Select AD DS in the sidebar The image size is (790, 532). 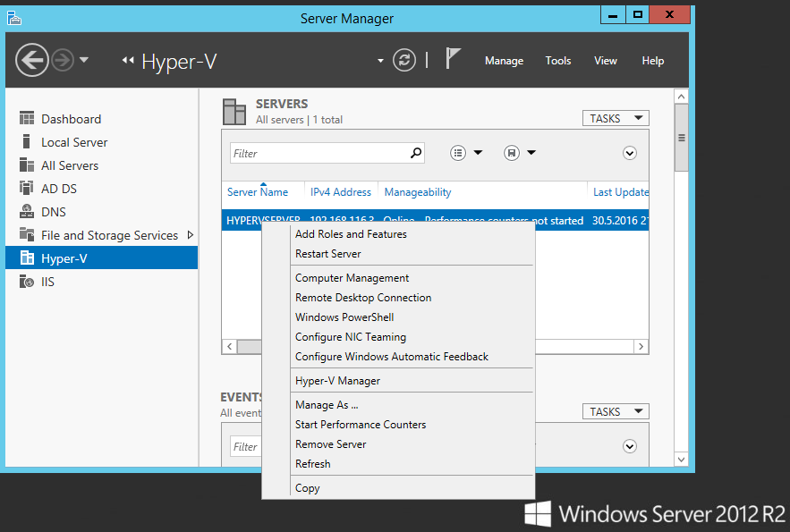tap(101, 189)
